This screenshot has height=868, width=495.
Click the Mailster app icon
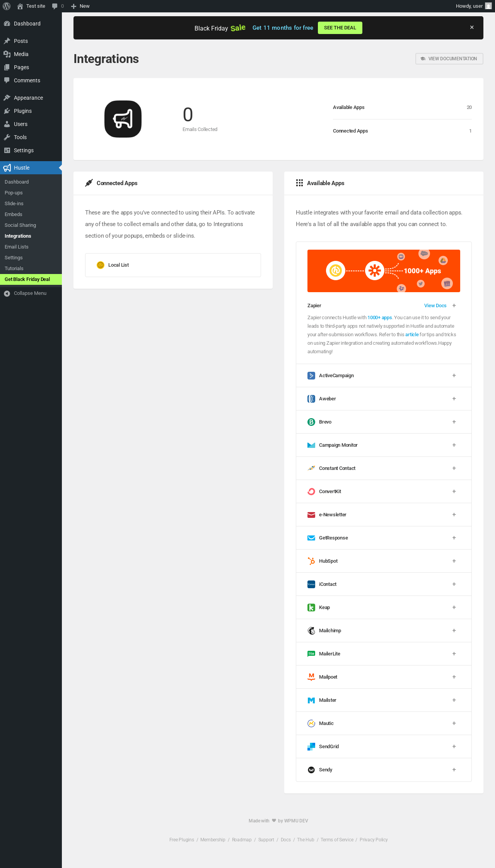coord(311,700)
